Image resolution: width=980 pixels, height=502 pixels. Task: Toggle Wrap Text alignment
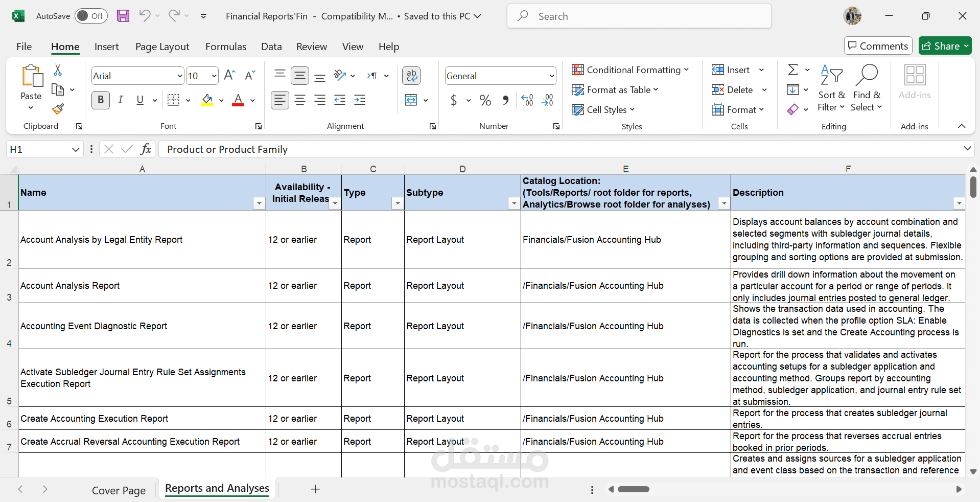(x=411, y=75)
